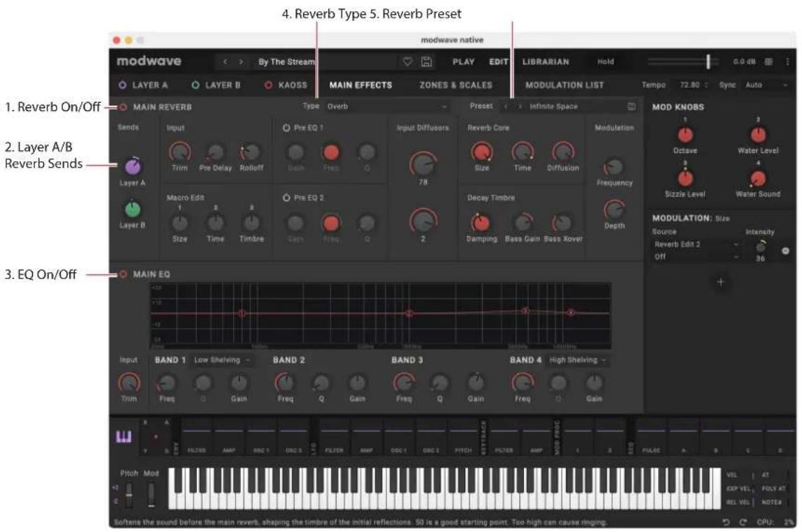802x532 pixels.
Task: Switch to the Play page
Action: [x=463, y=61]
